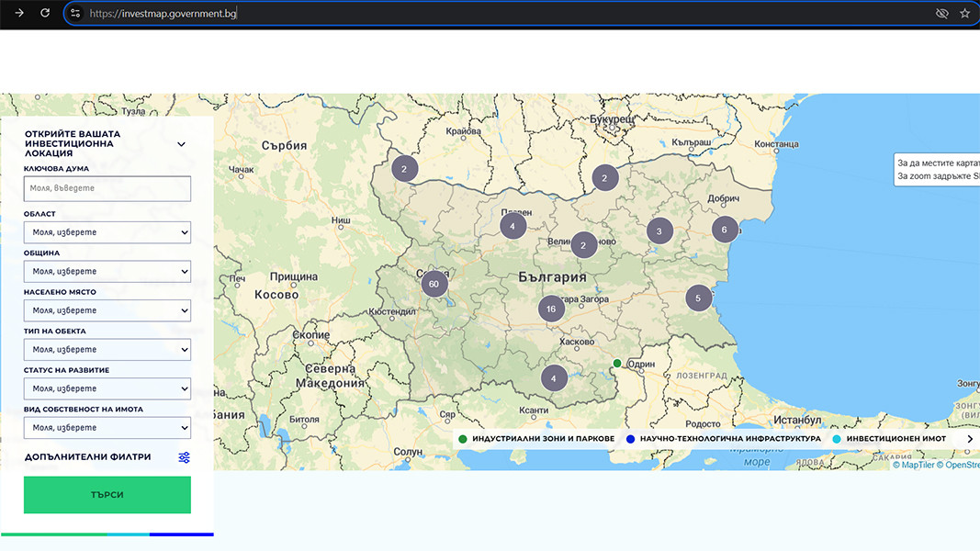Viewport: 980px width, 551px height.
Task: Reload the page with refresh icon
Action: (45, 13)
